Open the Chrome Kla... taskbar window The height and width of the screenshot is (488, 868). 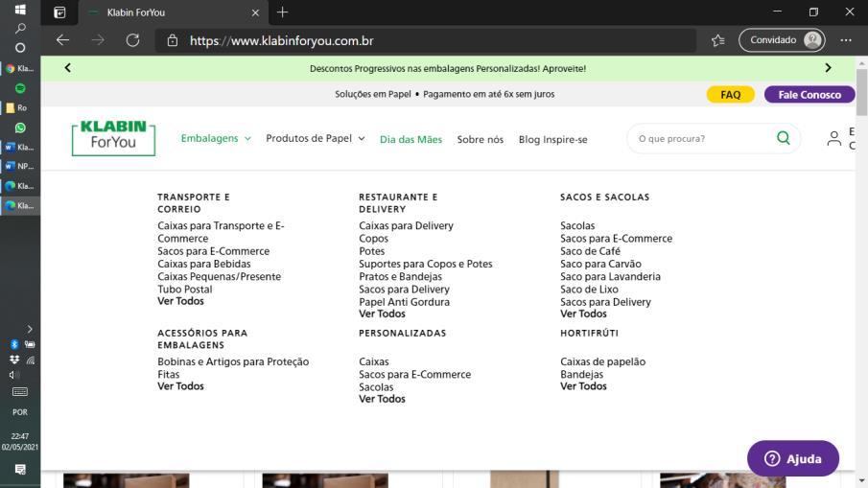tap(20, 69)
